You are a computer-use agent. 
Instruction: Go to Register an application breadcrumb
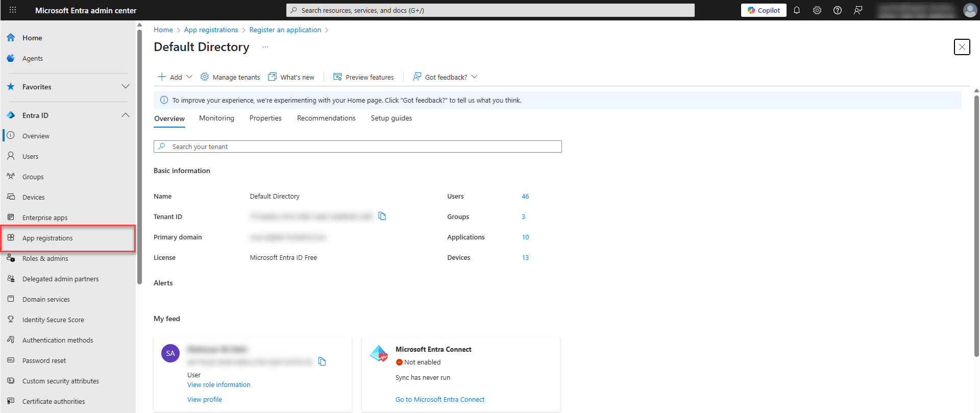[285, 30]
